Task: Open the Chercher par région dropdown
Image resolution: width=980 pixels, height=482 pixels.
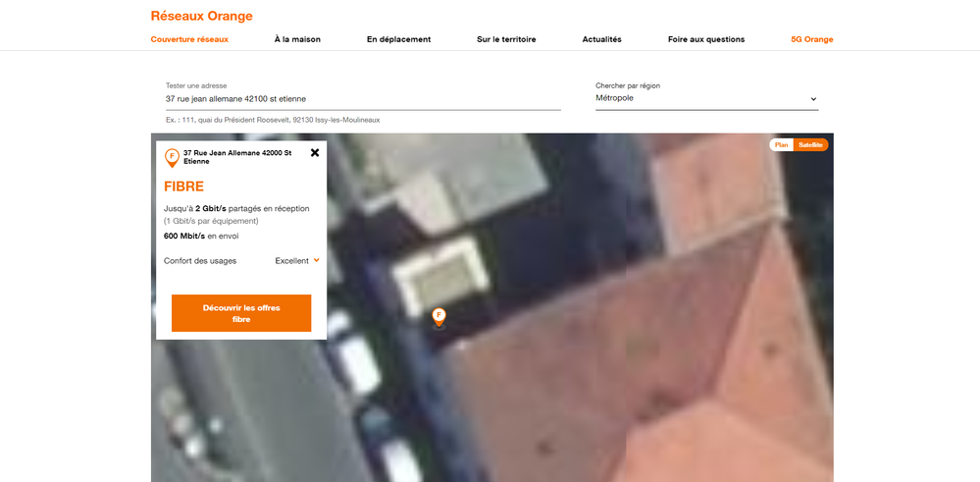Action: pos(707,99)
